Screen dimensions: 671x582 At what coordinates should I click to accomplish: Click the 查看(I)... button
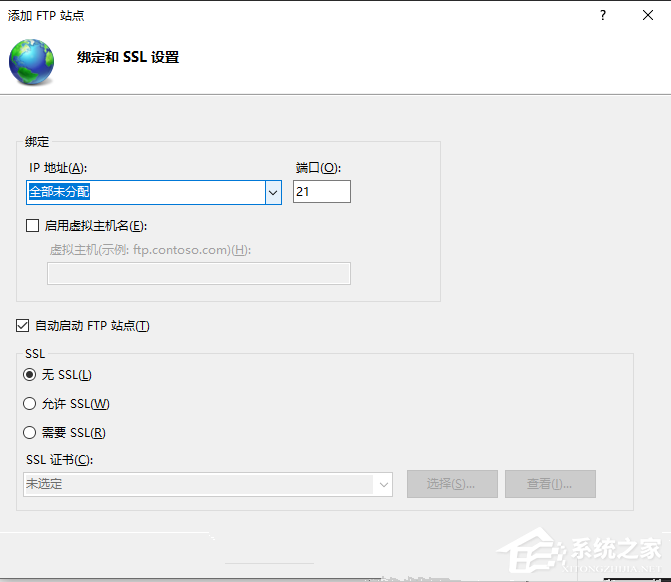pyautogui.click(x=550, y=484)
